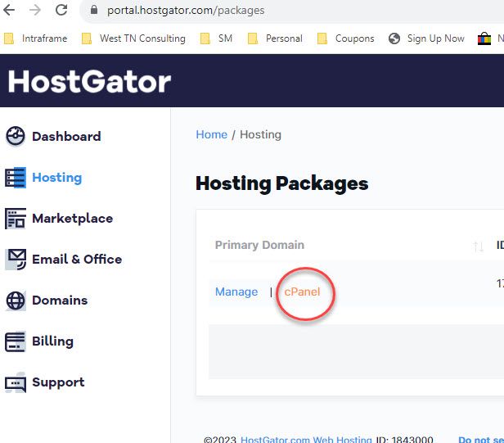Reload the page with the refresh icon
This screenshot has height=443, width=504.
pyautogui.click(x=61, y=10)
